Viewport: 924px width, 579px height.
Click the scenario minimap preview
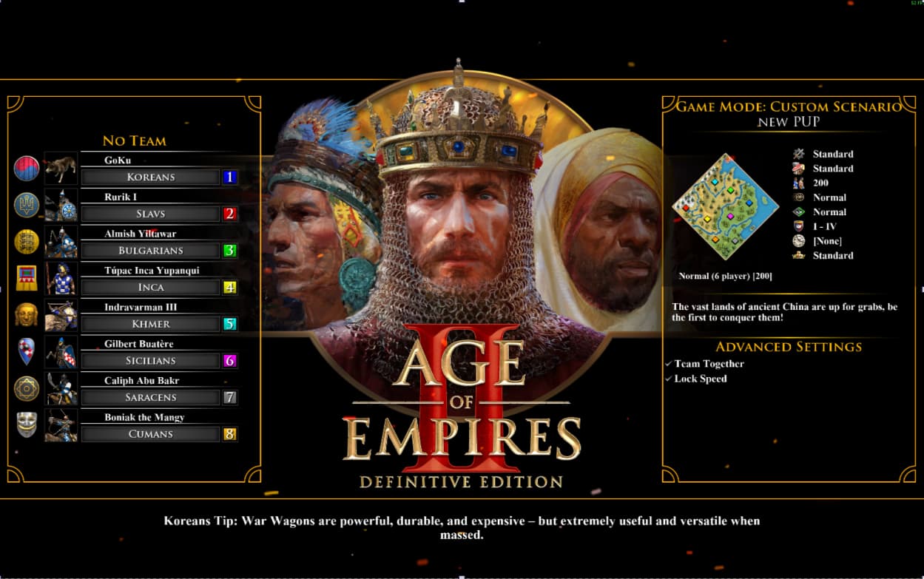[x=726, y=207]
